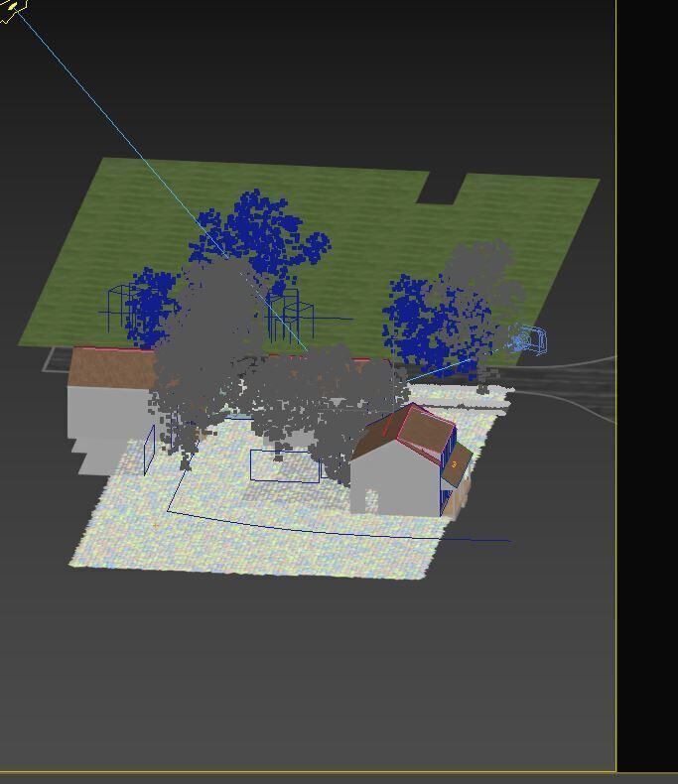
Task: Select the large building's gray wall
Action: pos(107,413)
